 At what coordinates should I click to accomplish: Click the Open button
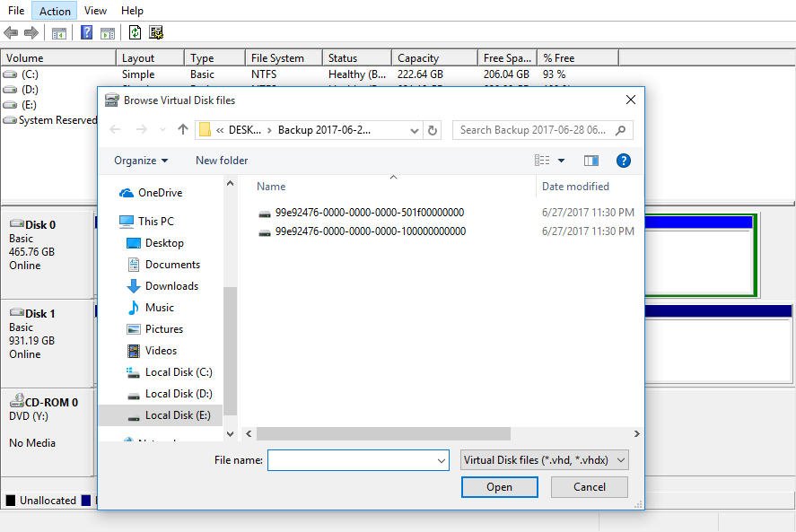click(x=500, y=487)
